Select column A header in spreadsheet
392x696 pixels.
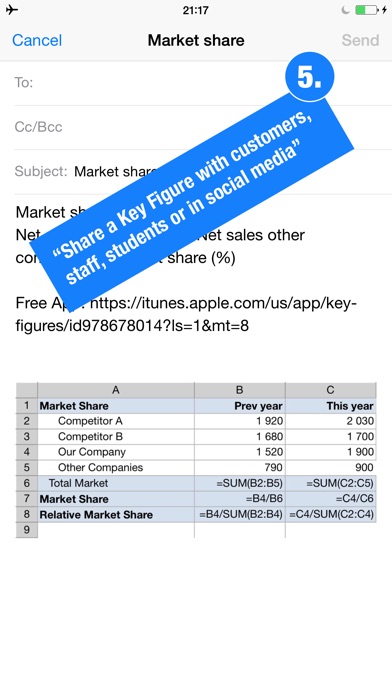116,390
